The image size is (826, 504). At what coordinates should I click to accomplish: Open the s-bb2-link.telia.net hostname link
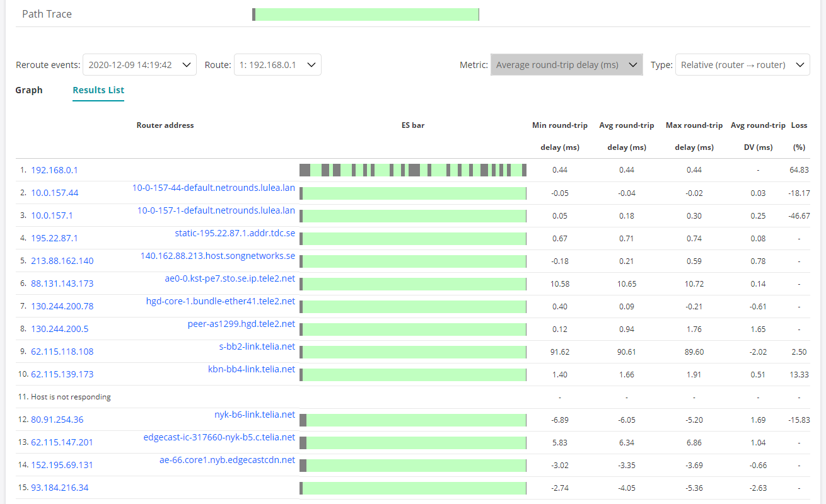pos(257,346)
